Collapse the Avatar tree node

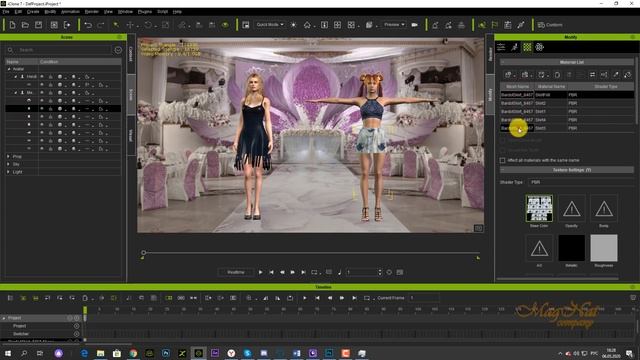(x=9, y=69)
